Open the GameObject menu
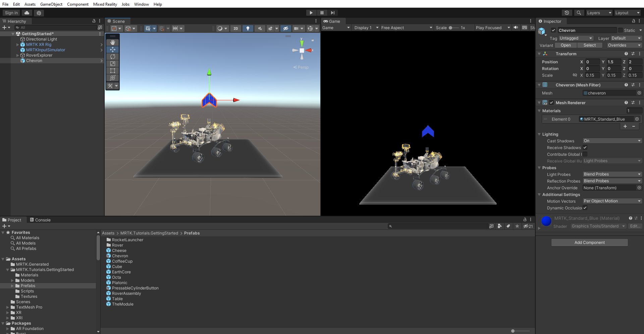Viewport: 644px width, 334px height. [51, 4]
